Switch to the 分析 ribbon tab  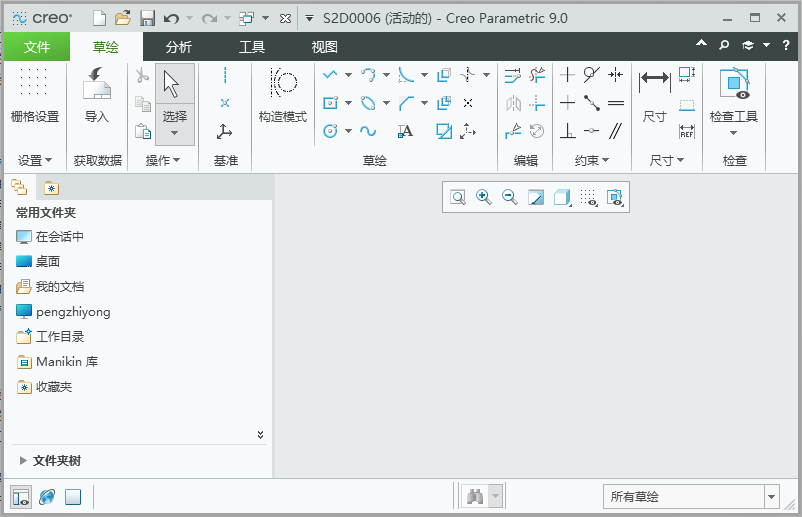click(179, 47)
